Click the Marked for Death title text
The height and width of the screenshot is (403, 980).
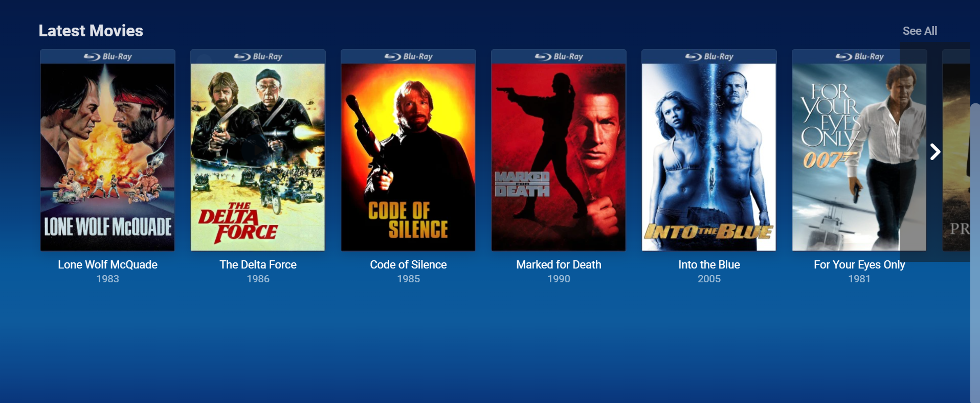click(559, 264)
